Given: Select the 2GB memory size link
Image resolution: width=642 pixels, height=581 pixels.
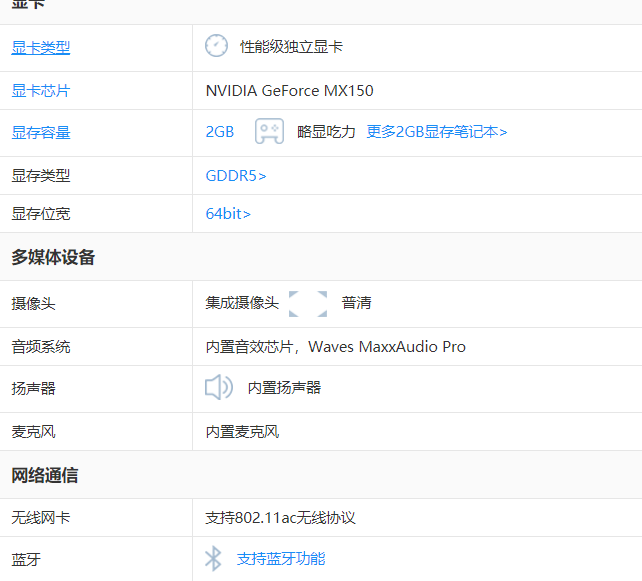Looking at the screenshot, I should point(220,132).
